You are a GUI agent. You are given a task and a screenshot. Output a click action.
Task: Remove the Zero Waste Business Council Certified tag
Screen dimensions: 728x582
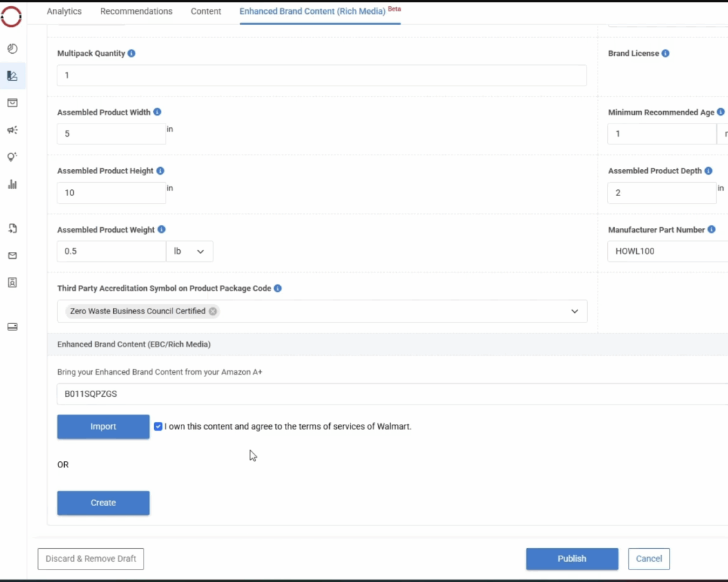(x=213, y=311)
